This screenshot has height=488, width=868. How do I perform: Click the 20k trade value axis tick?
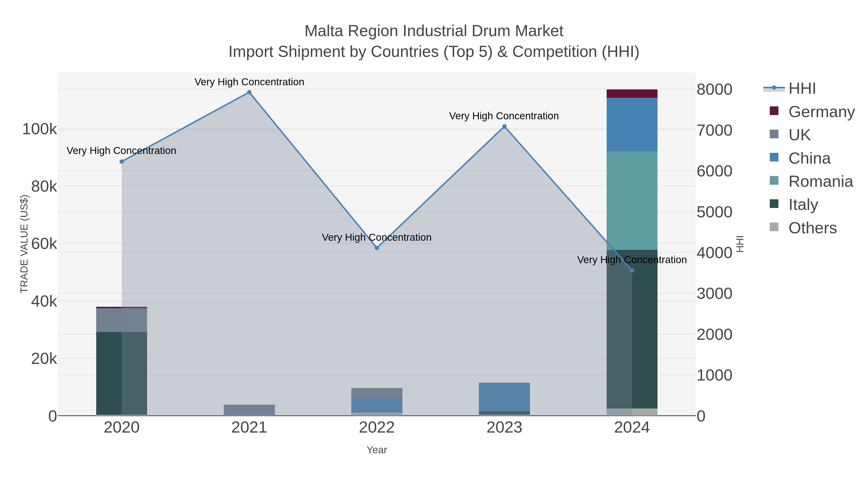point(44,359)
